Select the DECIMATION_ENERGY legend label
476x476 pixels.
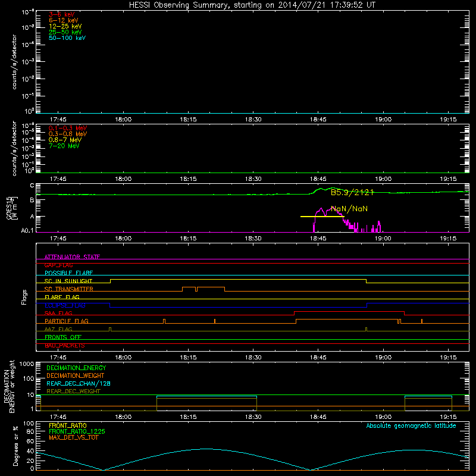76,368
